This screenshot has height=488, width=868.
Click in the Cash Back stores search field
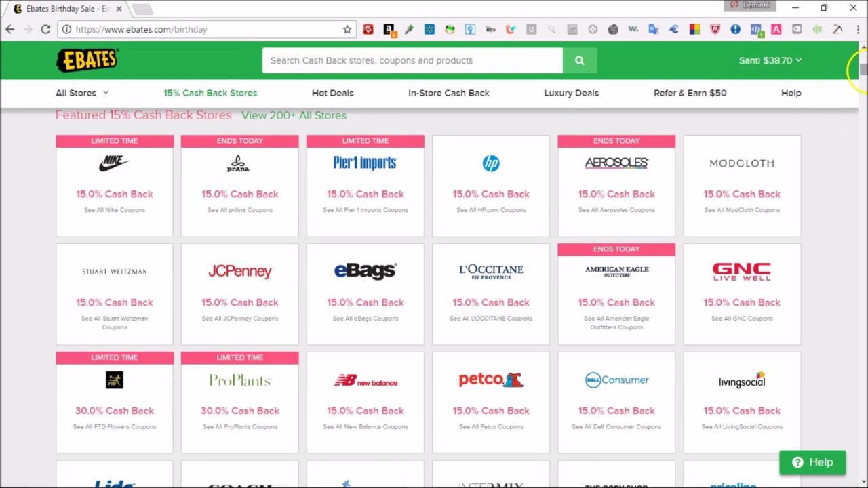[412, 60]
